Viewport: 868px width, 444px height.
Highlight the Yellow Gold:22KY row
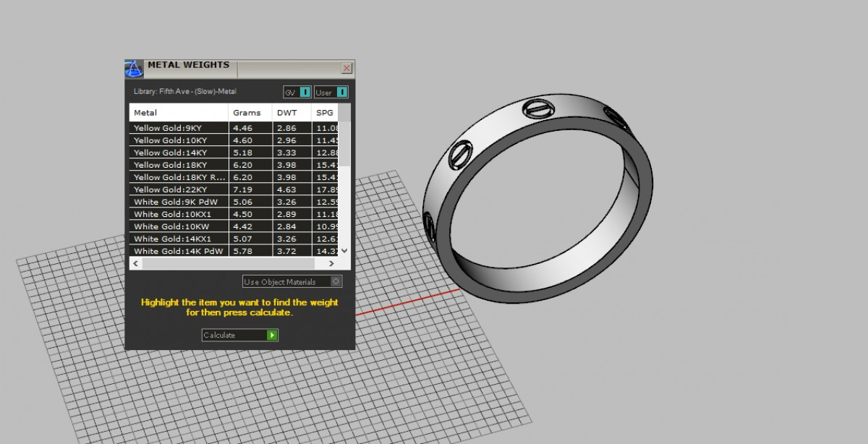click(x=179, y=189)
